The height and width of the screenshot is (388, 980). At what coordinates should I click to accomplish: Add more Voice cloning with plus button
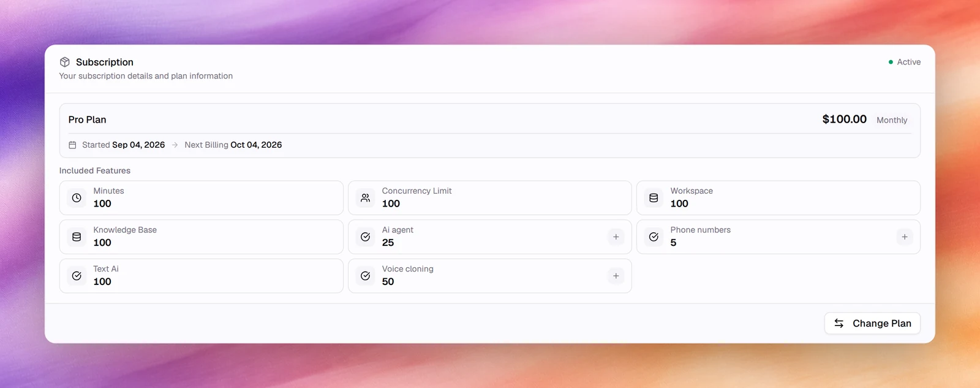click(x=616, y=276)
